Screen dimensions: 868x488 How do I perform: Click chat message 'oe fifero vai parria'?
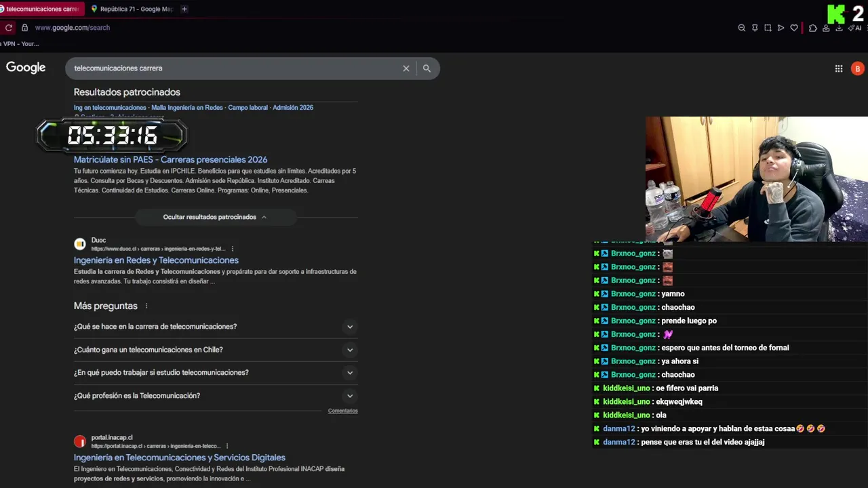click(687, 388)
